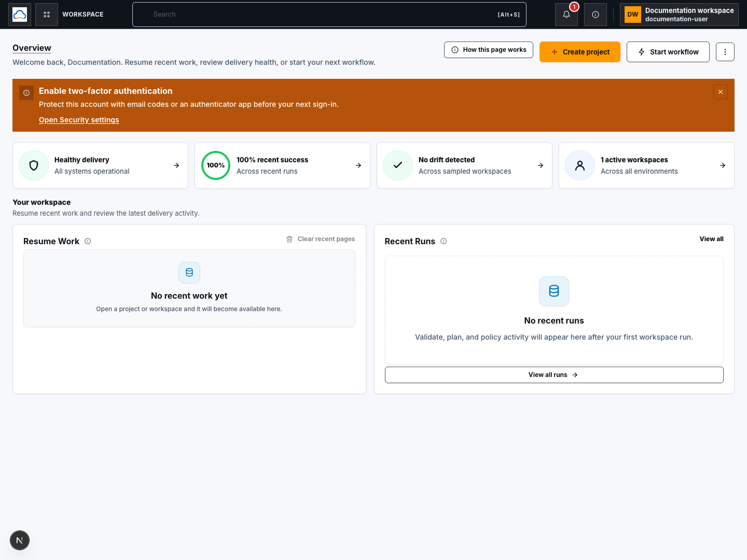Click the 100% success progress ring
Screen dimensions: 747x560
point(216,165)
